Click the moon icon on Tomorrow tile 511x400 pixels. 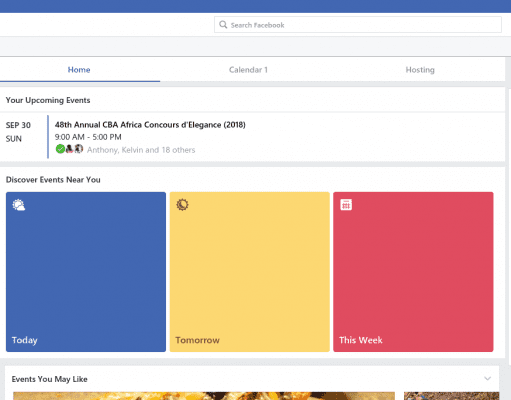[182, 204]
